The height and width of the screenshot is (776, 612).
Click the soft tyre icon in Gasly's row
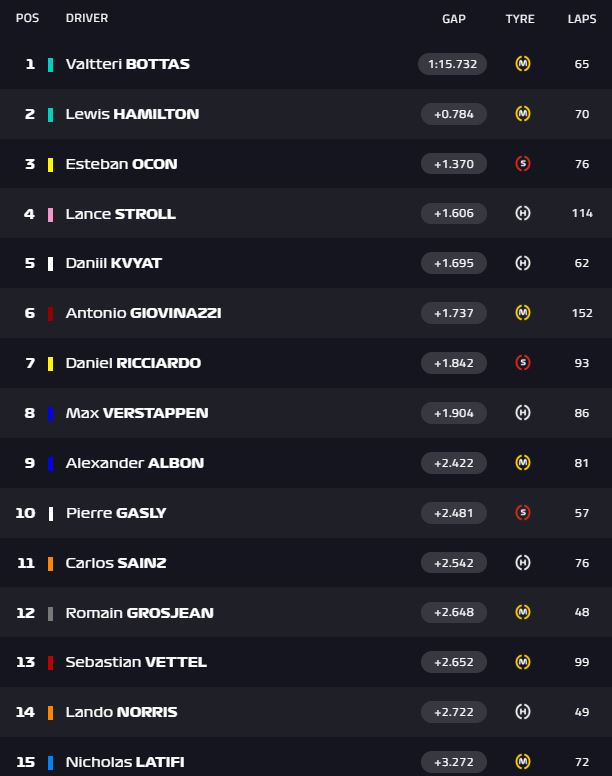click(522, 513)
